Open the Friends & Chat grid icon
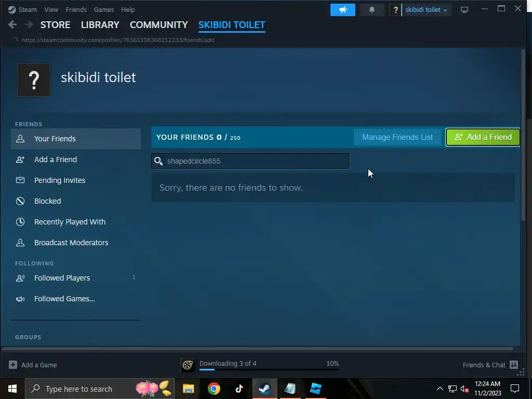The width and height of the screenshot is (532, 399). 514,365
